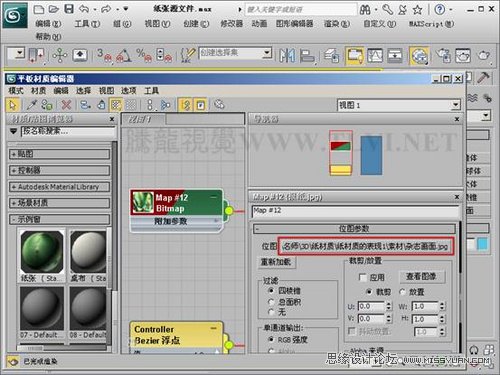Screen dimensions: 500x375
Task: Click the cyan color swatch on right panel
Action: pyautogui.click(x=482, y=244)
